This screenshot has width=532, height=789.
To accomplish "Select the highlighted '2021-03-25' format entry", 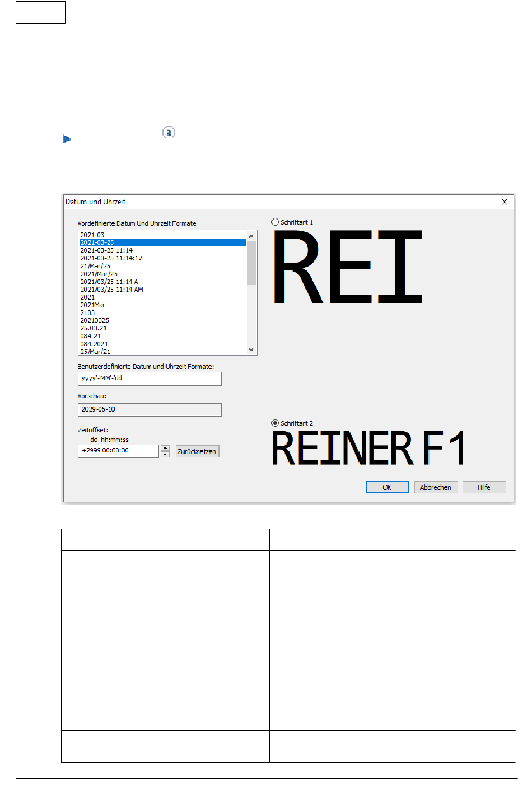I will pos(162,243).
